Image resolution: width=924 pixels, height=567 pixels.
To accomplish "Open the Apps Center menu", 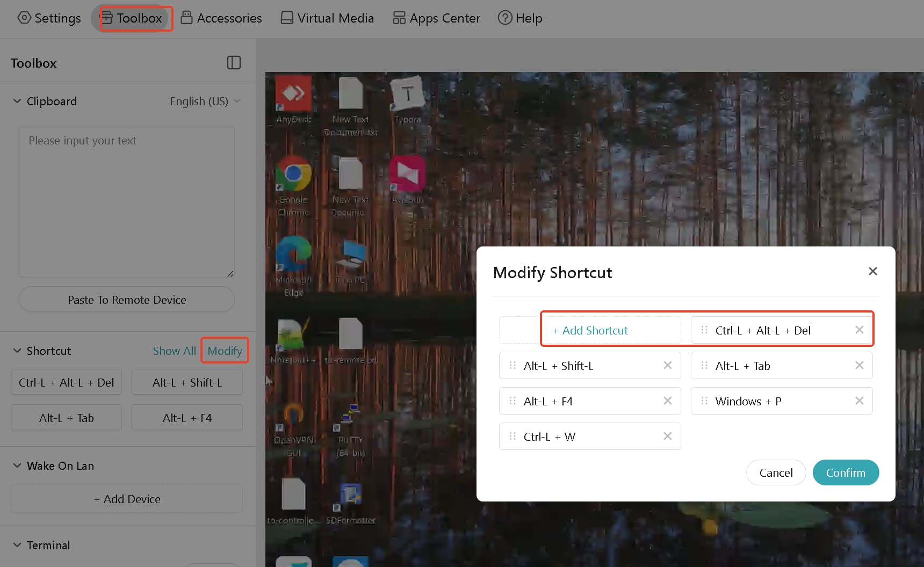I will 436,18.
